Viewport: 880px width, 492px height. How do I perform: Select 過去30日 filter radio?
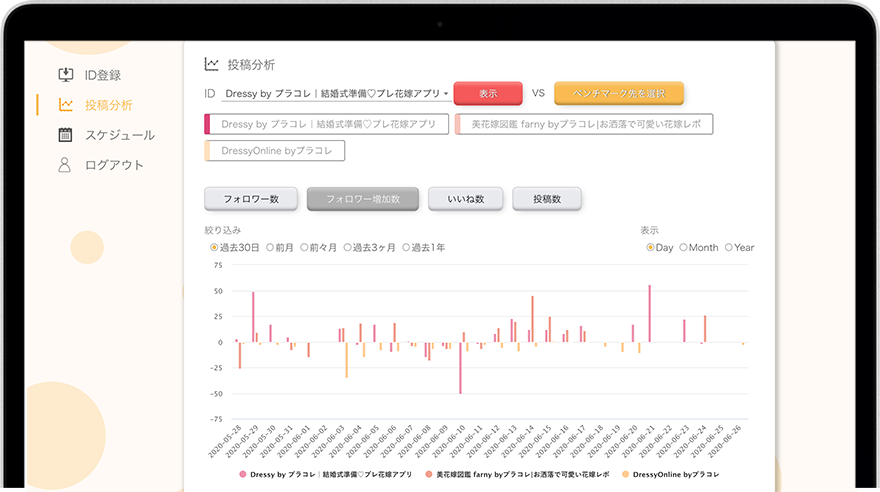point(214,247)
